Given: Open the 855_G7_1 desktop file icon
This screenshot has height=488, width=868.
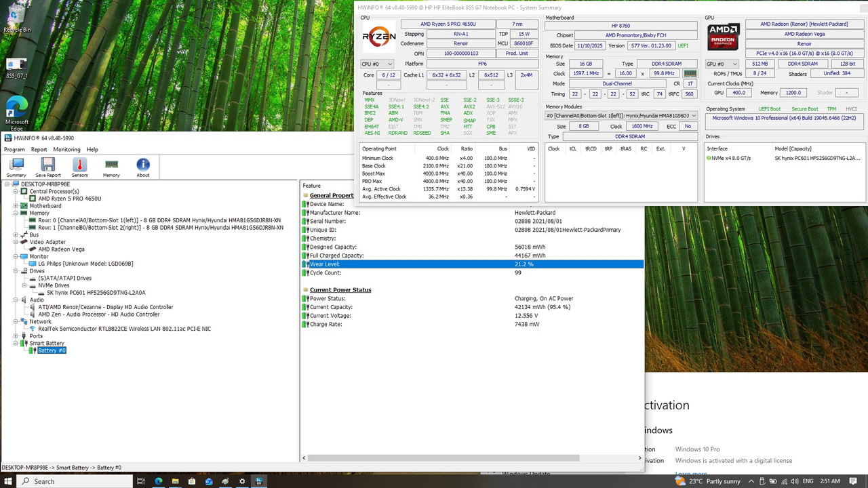Looking at the screenshot, I should (17, 68).
